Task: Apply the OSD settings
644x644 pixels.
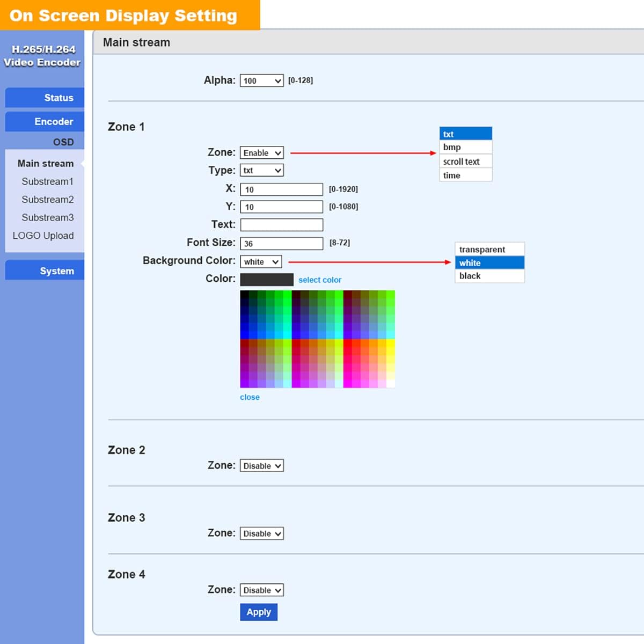Action: tap(259, 612)
